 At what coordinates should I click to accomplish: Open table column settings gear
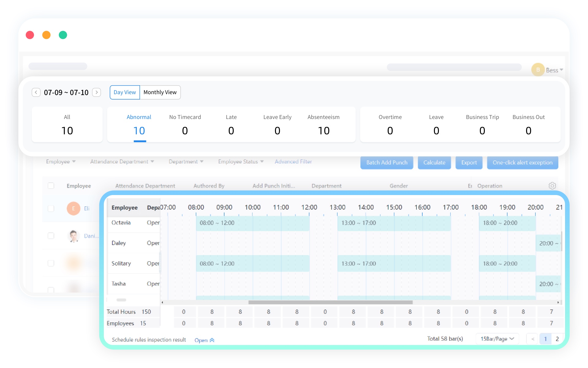552,186
